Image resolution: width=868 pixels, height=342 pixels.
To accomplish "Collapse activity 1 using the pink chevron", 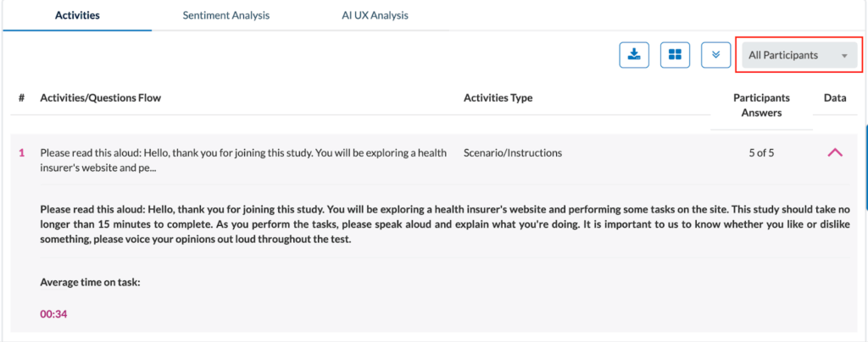I will click(834, 153).
